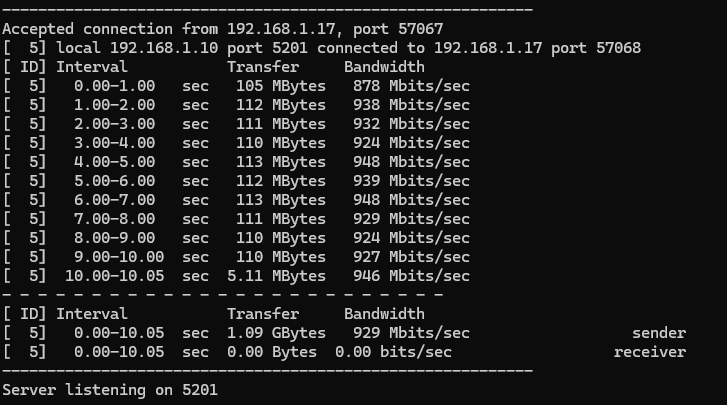Click the word 'sender' in the summary
This screenshot has width=727, height=405.
coord(659,333)
